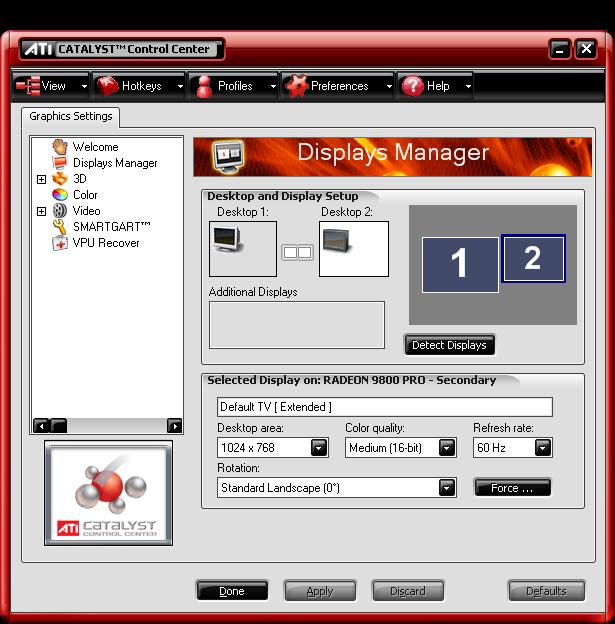Click the Color wheel icon in tree
This screenshot has width=615, height=624.
point(60,195)
